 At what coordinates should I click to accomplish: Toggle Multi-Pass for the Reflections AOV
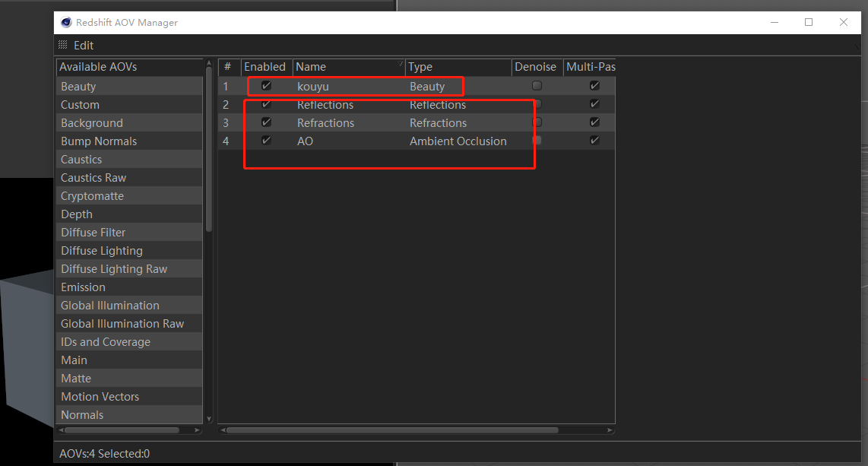594,104
